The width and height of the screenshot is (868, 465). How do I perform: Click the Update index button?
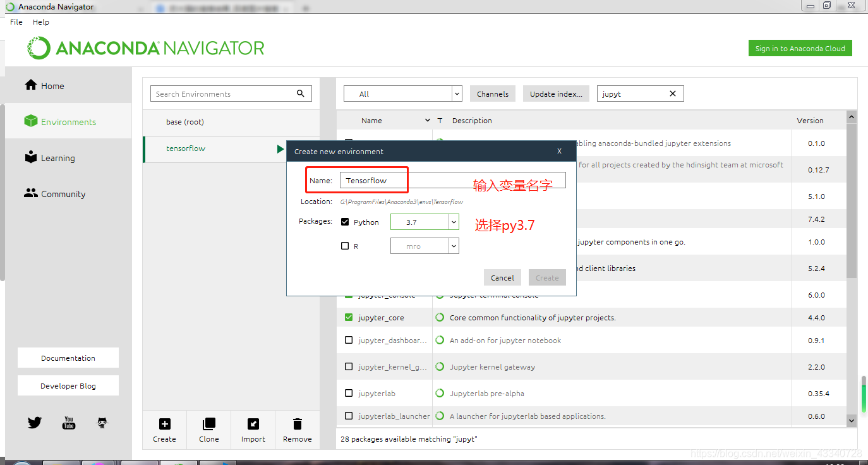click(556, 94)
